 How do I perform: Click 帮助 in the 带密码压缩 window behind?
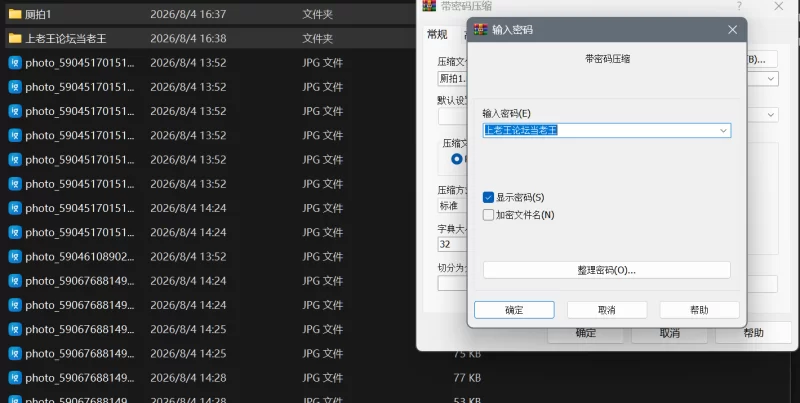pos(753,334)
